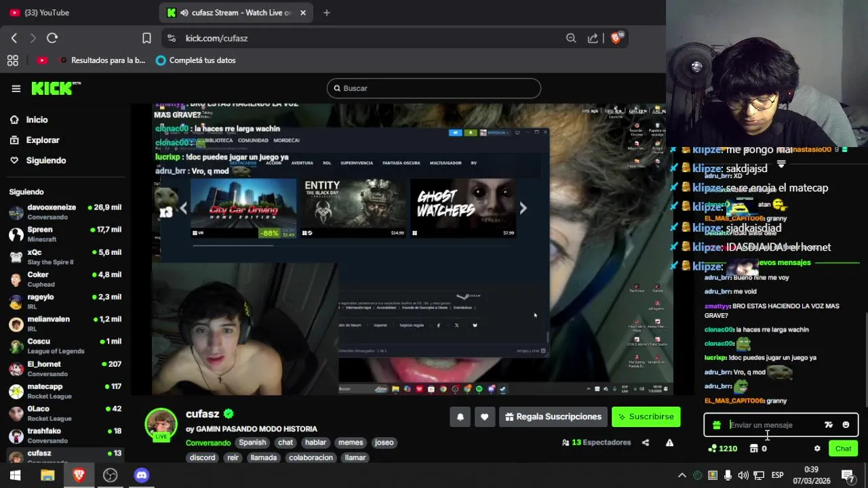Click the share stream icon
Screen dimensions: 868x488
pos(646,443)
